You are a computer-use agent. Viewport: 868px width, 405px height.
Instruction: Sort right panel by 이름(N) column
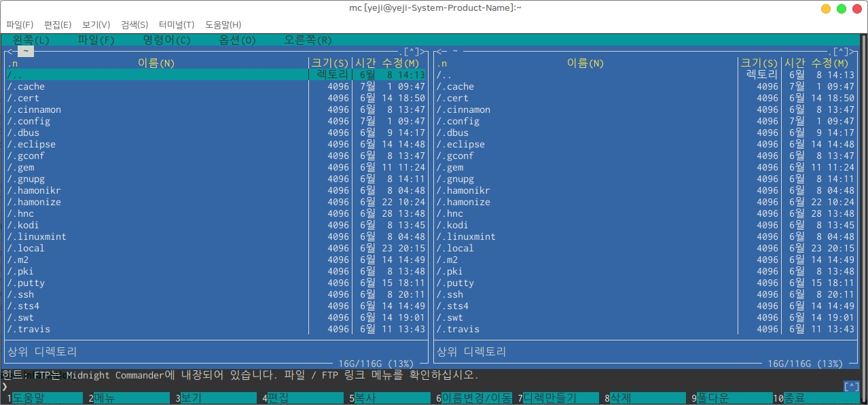point(585,63)
